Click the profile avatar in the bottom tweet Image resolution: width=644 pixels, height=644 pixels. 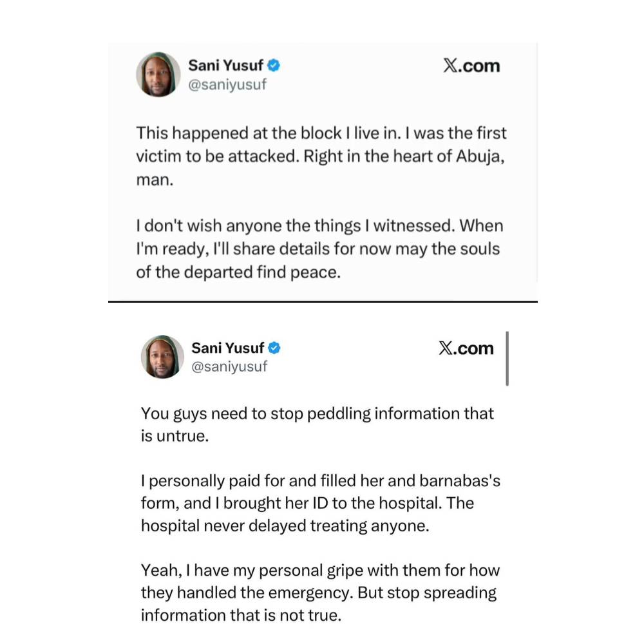[162, 356]
